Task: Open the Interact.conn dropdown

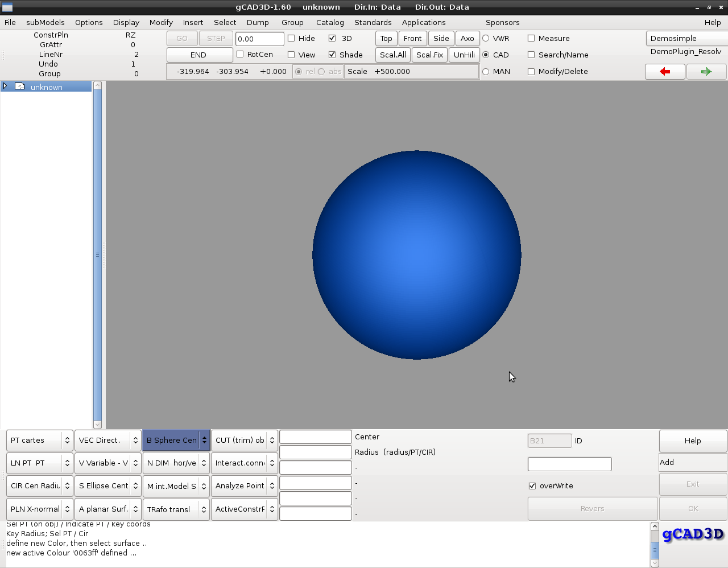Action: point(244,463)
